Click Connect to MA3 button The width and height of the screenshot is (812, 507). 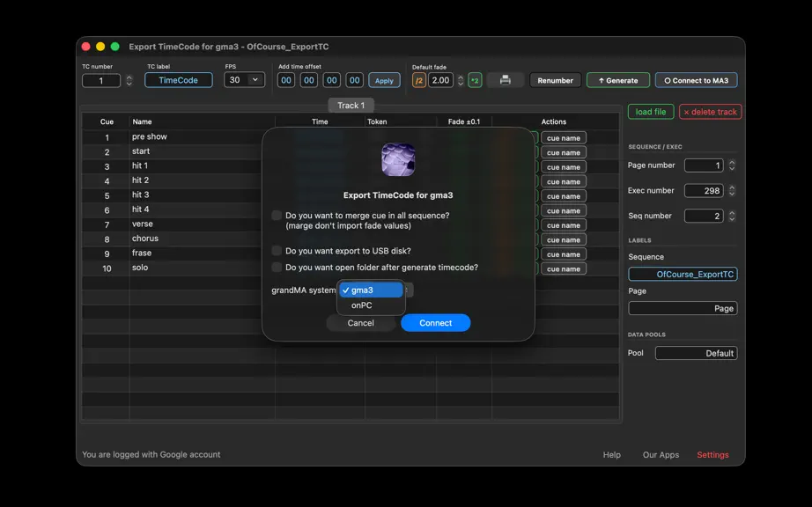[x=696, y=80]
